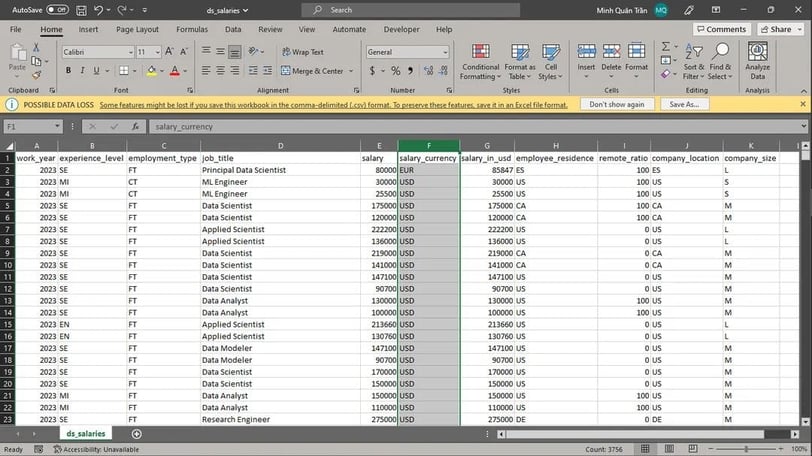Click the Format as Table icon
The width and height of the screenshot is (812, 456).
[x=520, y=52]
